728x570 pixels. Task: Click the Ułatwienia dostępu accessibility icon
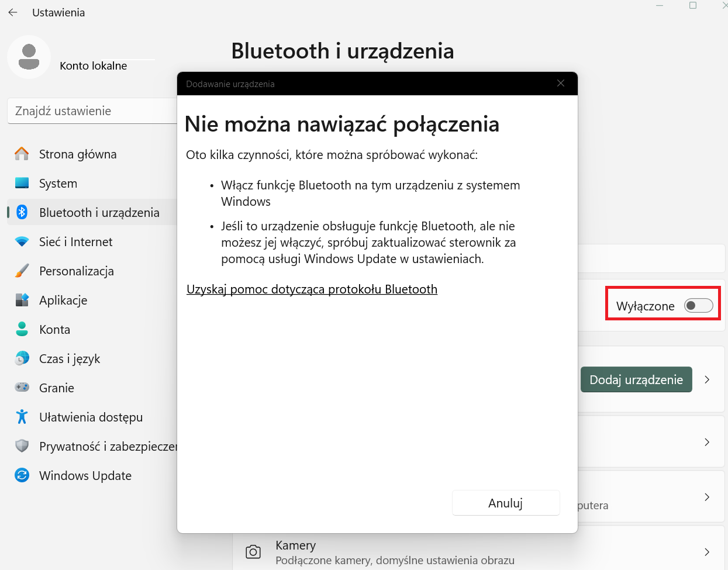[22, 417]
